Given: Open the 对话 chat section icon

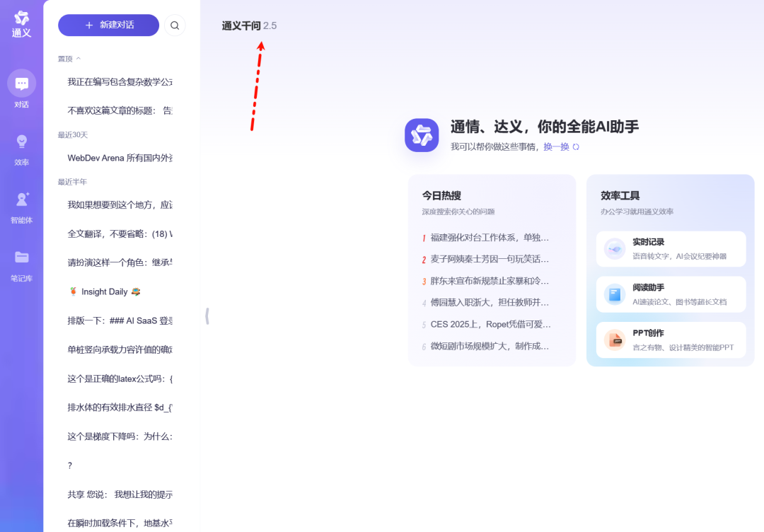Looking at the screenshot, I should coord(21,83).
